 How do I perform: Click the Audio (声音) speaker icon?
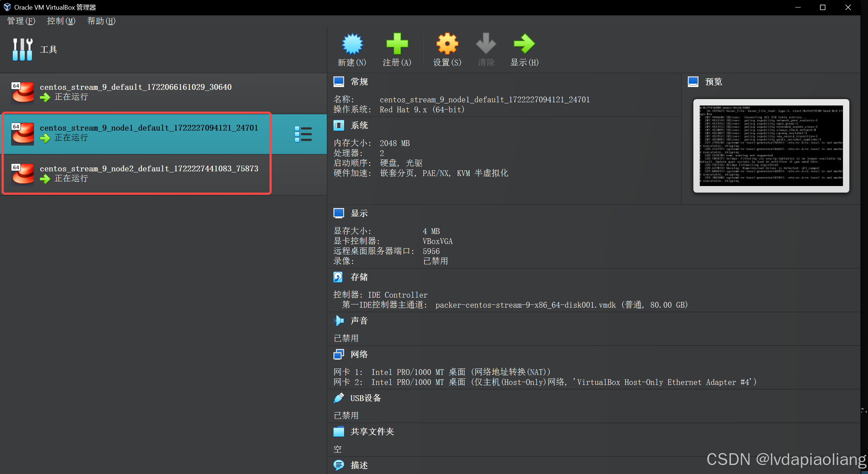(339, 321)
